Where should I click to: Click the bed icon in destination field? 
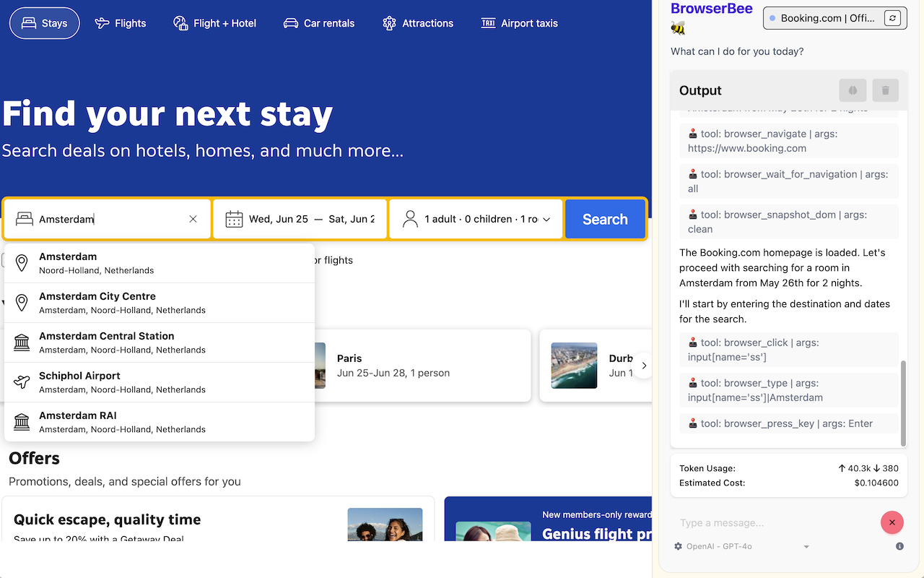(25, 219)
